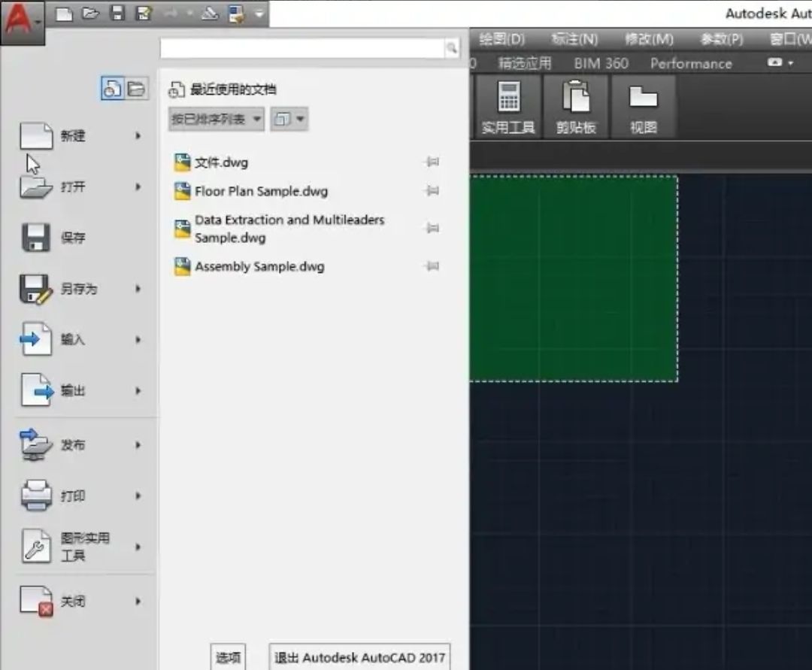The height and width of the screenshot is (670, 812).
Task: Show open documents view icon
Action: [136, 89]
